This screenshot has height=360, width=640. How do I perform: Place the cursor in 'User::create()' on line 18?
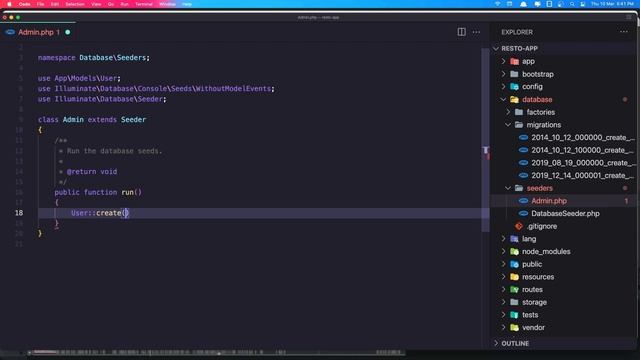click(x=100, y=213)
